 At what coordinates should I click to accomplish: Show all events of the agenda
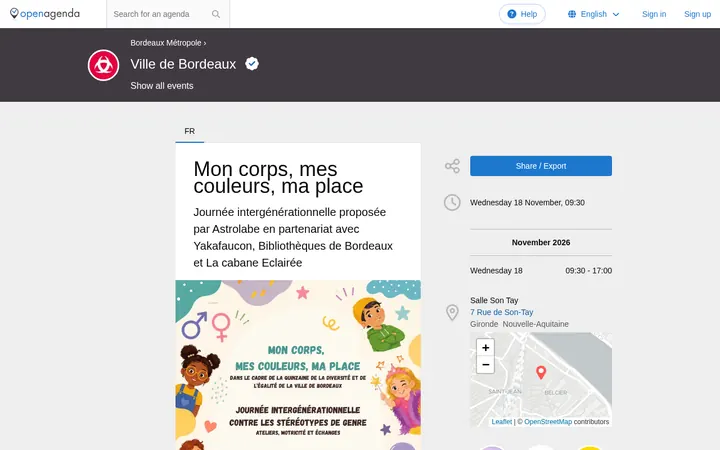(162, 86)
